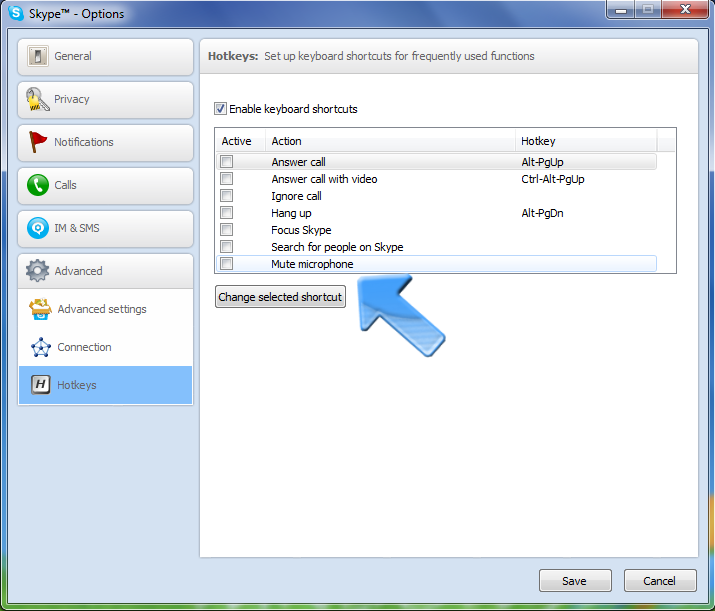Select the Connection sub-item
The height and width of the screenshot is (611, 715).
[105, 347]
